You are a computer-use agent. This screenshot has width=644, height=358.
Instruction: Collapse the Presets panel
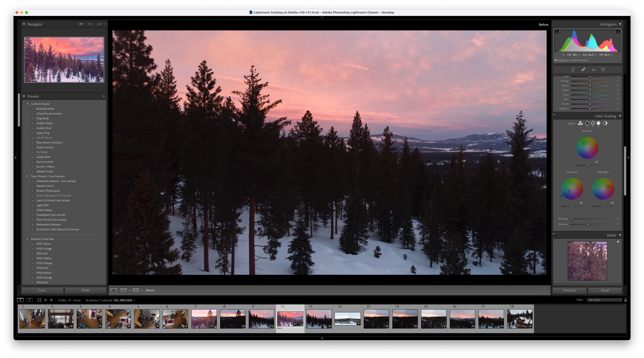[24, 96]
